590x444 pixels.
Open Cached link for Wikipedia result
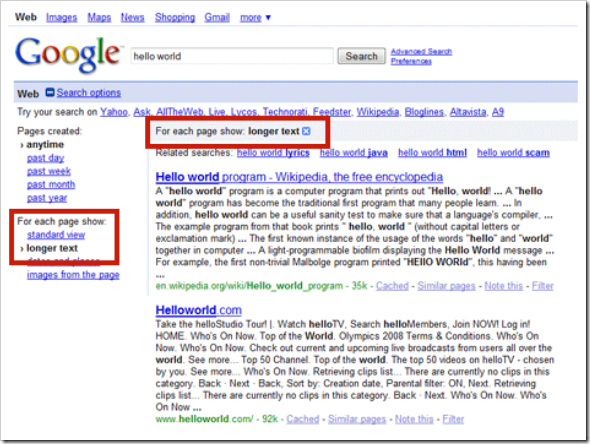point(392,286)
